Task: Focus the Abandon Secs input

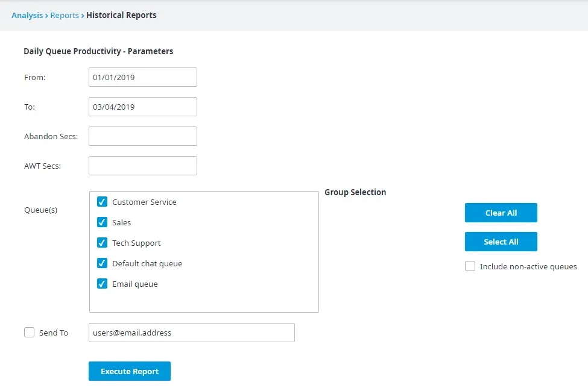Action: (x=143, y=136)
